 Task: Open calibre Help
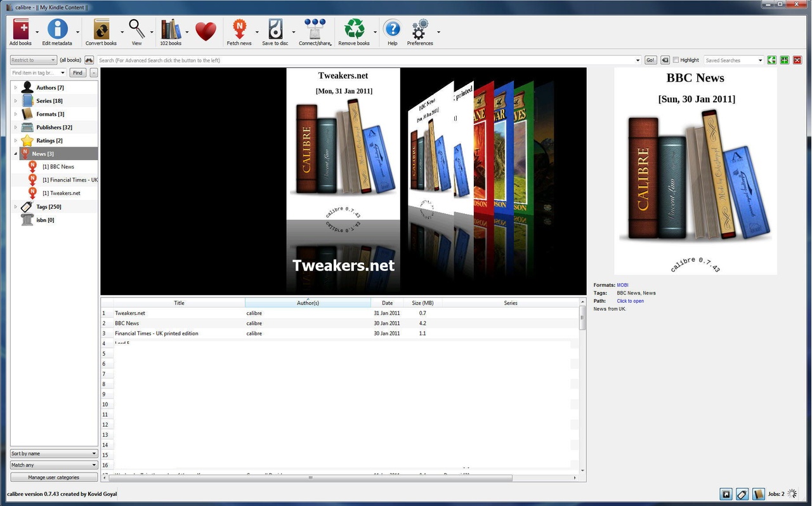[x=392, y=29]
